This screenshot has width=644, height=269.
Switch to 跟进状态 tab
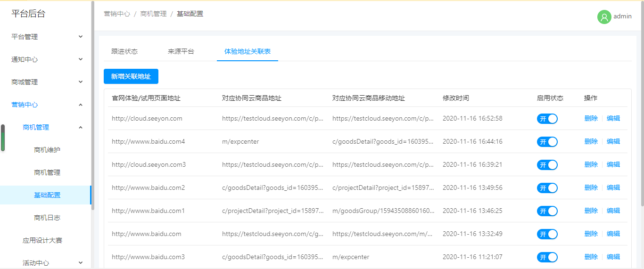pyautogui.click(x=124, y=51)
